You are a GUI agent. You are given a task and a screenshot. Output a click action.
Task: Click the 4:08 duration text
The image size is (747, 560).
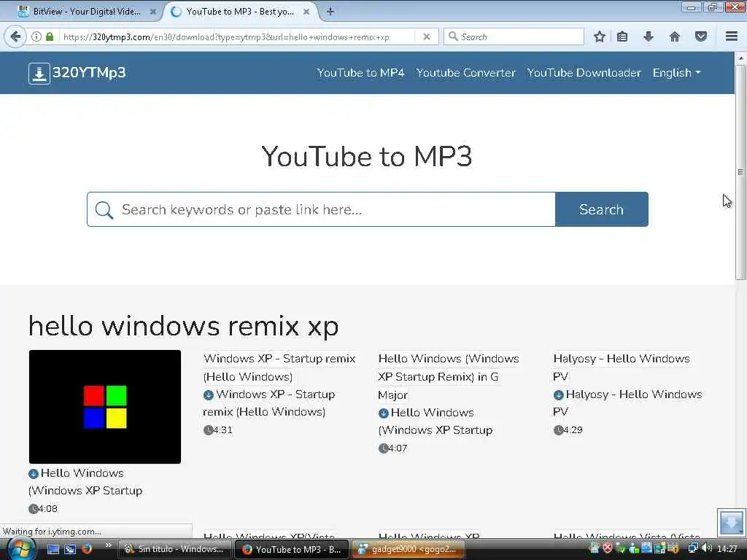47,508
